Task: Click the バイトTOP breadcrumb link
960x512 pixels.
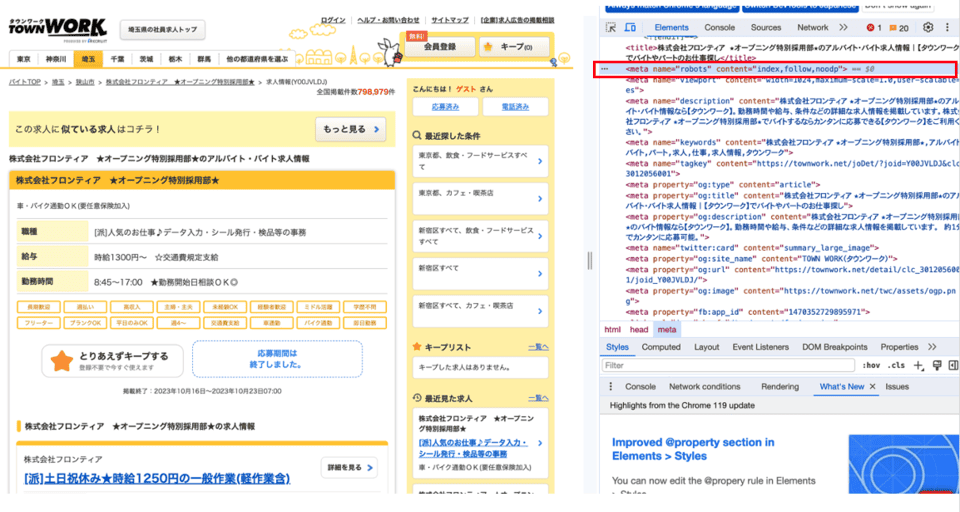Action: pos(24,82)
